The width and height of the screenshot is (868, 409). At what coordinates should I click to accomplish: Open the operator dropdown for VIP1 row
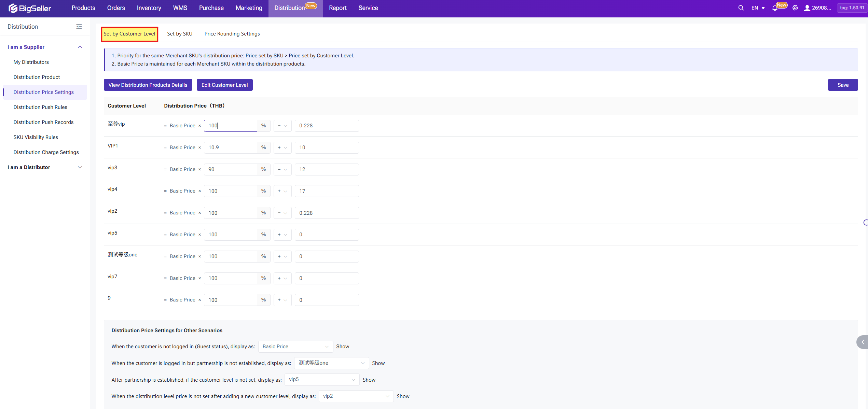[282, 147]
